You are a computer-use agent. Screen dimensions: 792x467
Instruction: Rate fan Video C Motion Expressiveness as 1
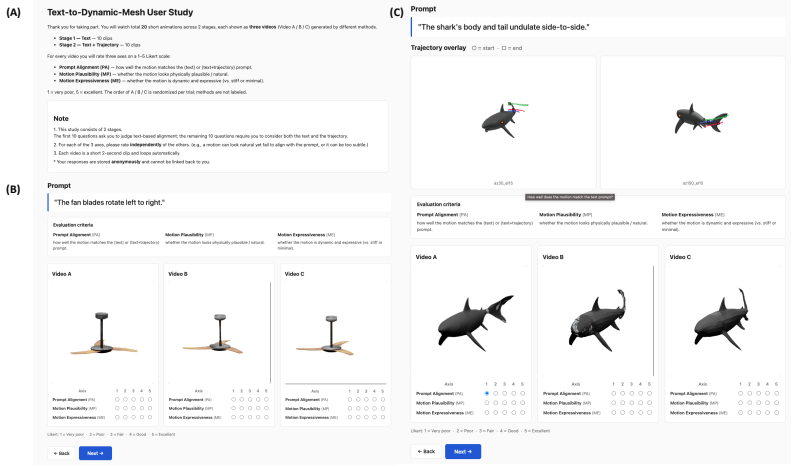click(350, 417)
